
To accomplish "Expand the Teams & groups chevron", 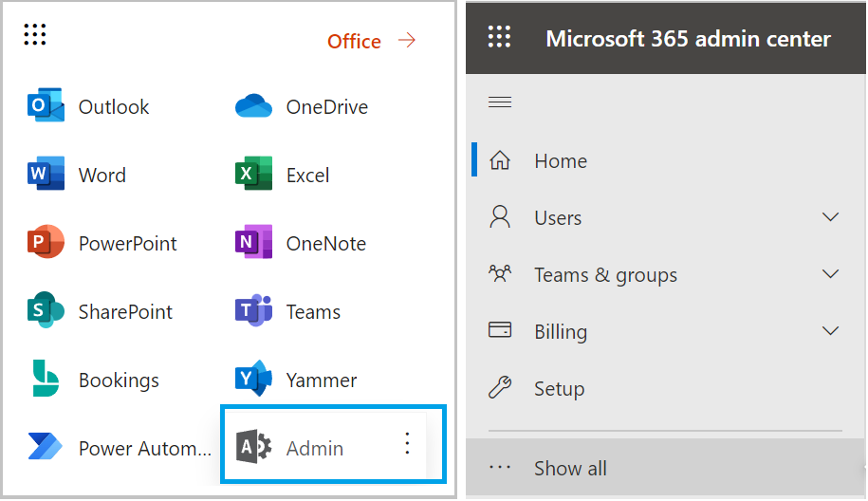I will (830, 274).
